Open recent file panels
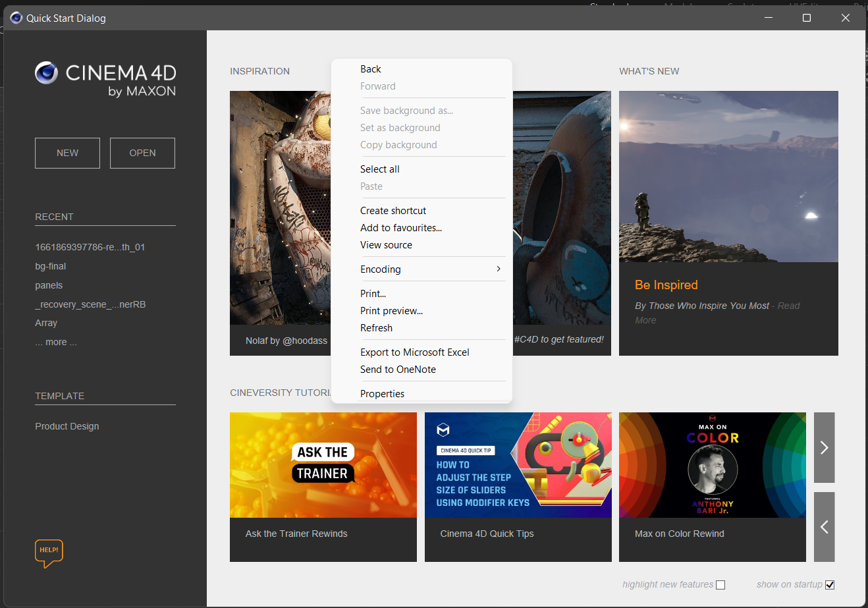Viewport: 868px width, 608px height. pos(49,285)
